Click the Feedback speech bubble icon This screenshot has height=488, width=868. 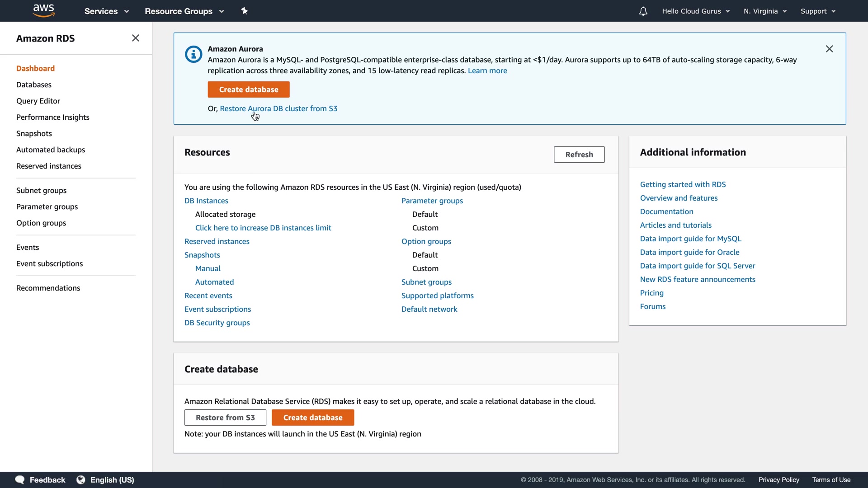coord(20,479)
